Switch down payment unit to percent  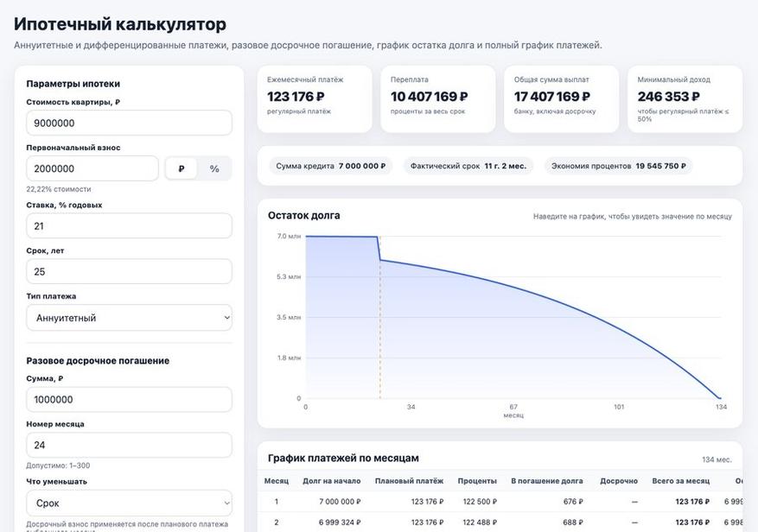(x=214, y=168)
